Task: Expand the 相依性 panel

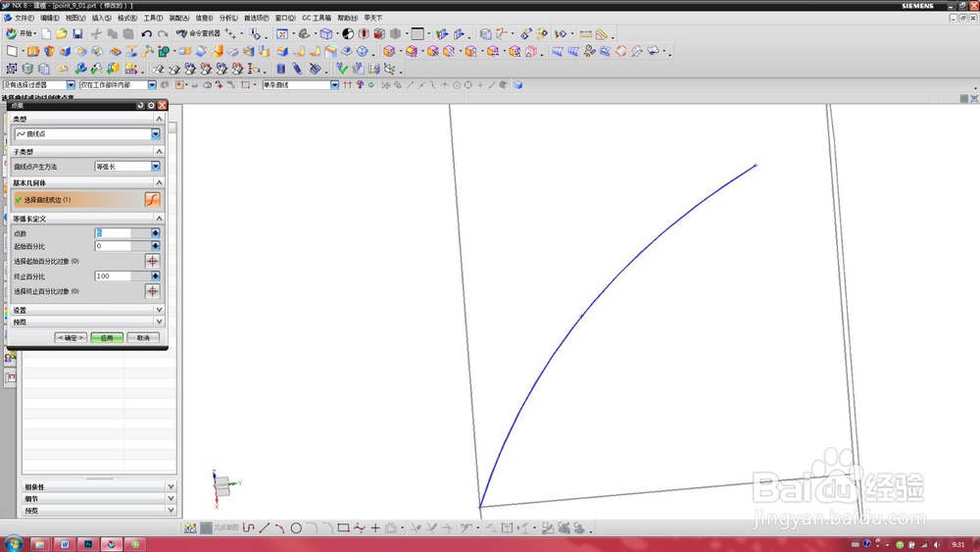Action: pos(171,486)
